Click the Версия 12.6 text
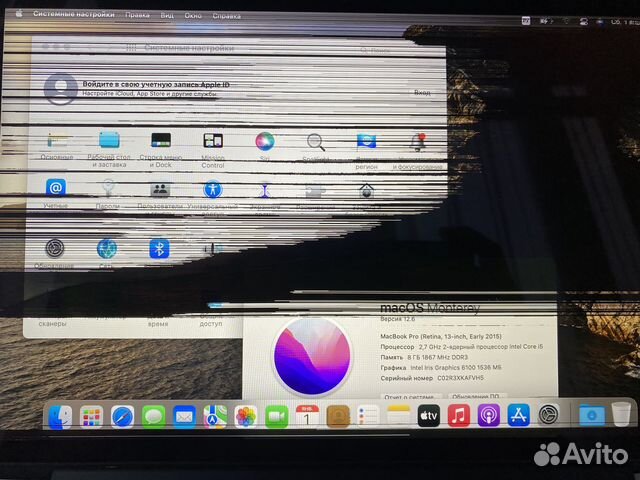 (x=398, y=319)
